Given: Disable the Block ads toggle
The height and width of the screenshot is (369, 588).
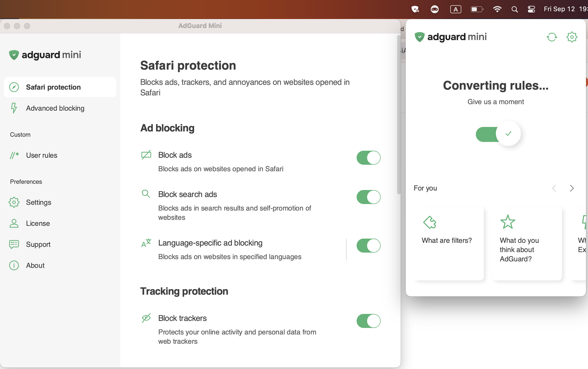Looking at the screenshot, I should pyautogui.click(x=368, y=157).
